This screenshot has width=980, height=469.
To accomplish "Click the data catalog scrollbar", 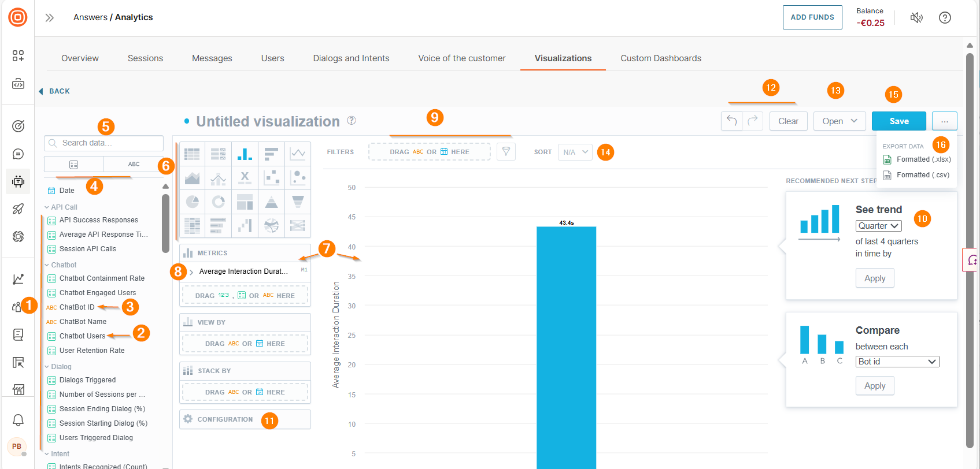I will coord(165,222).
